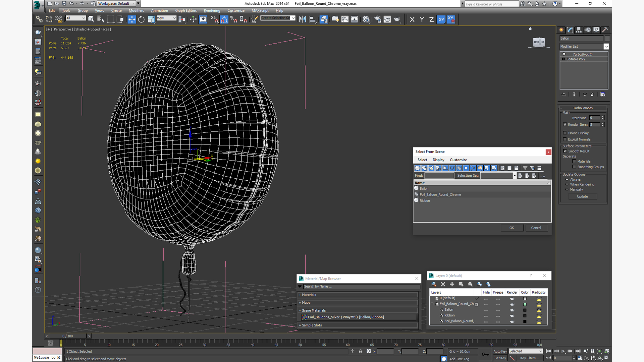
Task: Click Delete layer X icon in Layer window
Action: [x=443, y=284]
